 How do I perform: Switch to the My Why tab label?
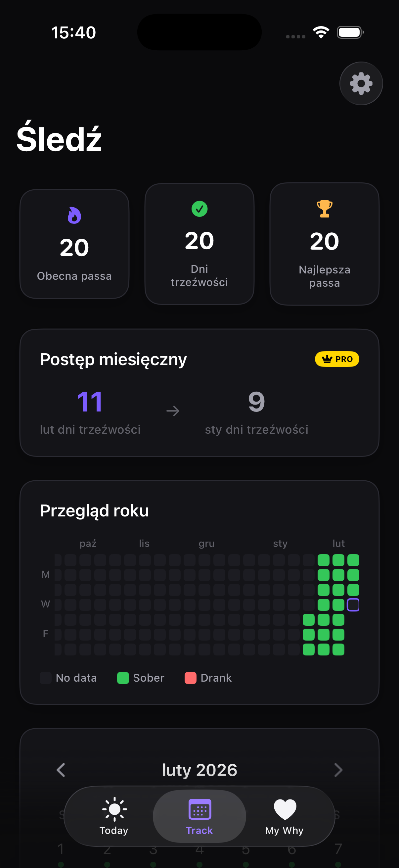pos(284,831)
